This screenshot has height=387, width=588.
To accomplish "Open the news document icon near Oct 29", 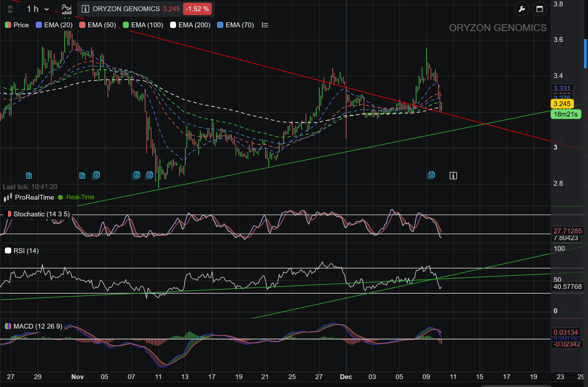I will click(x=29, y=175).
